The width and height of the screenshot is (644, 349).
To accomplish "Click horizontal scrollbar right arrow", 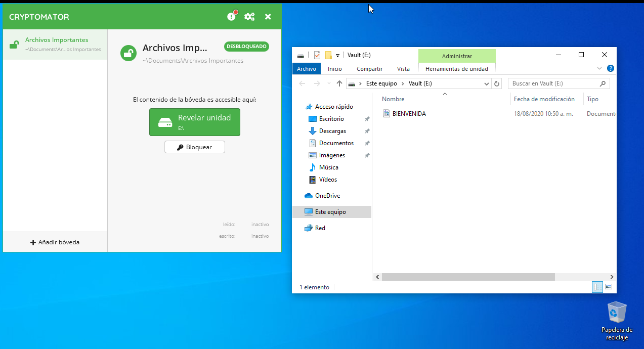I will [612, 277].
